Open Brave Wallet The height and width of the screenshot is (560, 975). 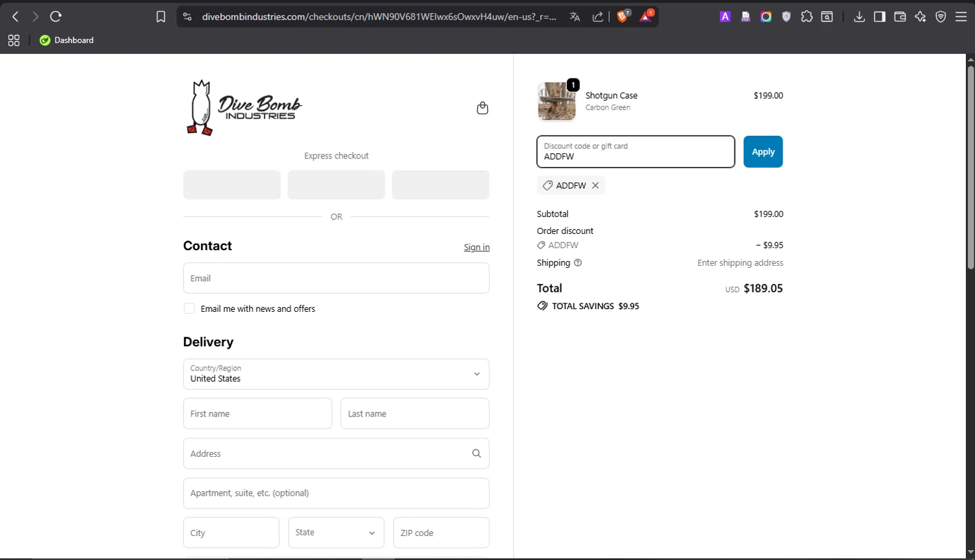tap(900, 17)
